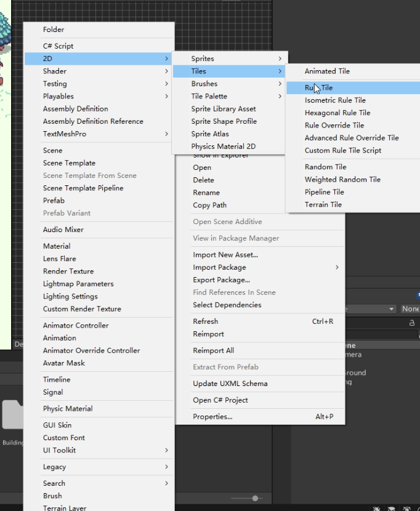Toggle the panel lock icon
The width and height of the screenshot is (420, 511).
coord(412,323)
